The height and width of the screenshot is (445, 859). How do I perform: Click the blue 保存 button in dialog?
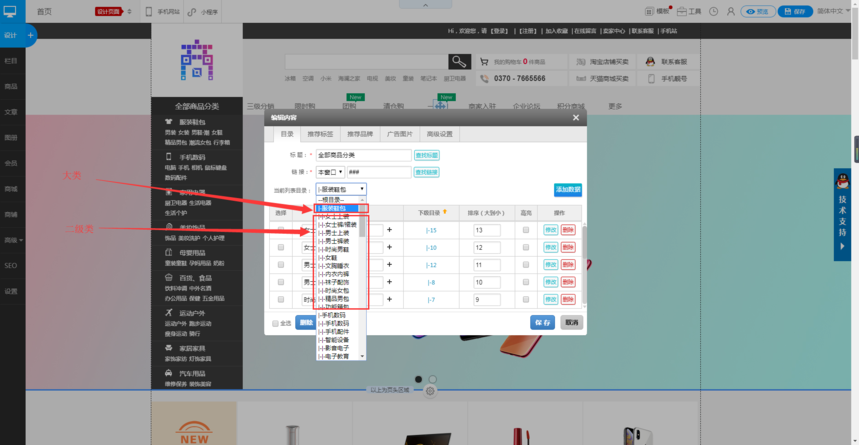pos(542,323)
